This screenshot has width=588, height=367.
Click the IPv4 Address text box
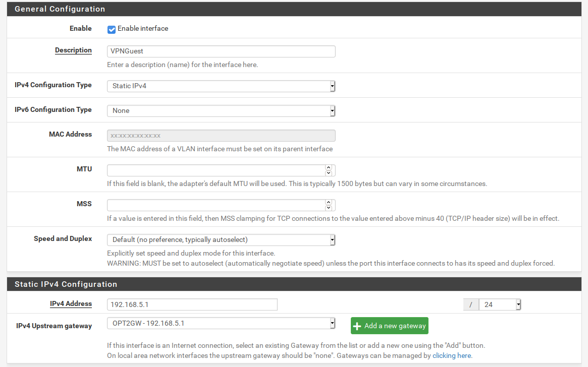click(192, 304)
